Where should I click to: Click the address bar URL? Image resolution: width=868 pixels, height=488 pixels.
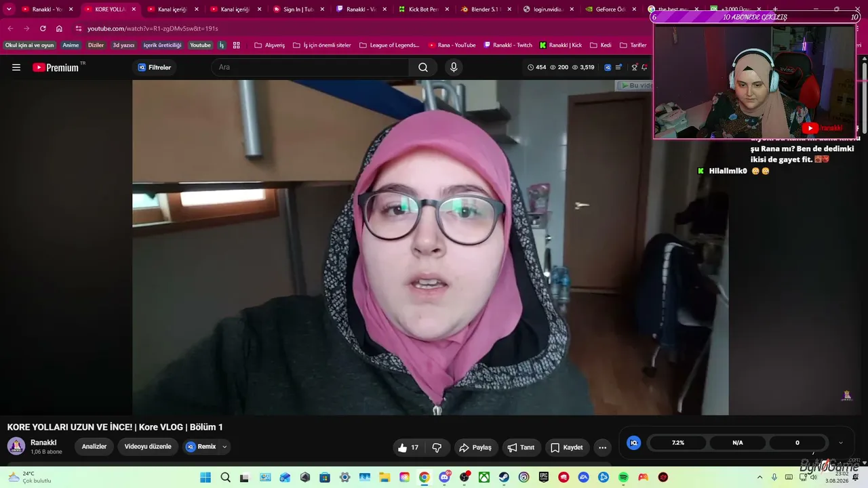click(x=153, y=28)
